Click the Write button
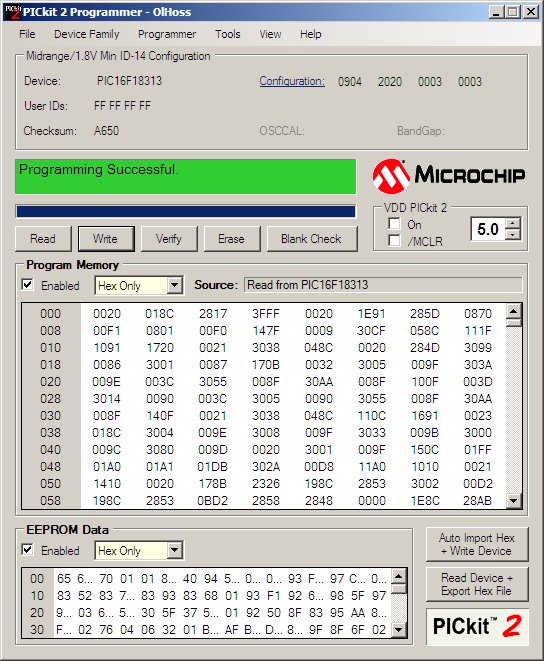 click(106, 239)
